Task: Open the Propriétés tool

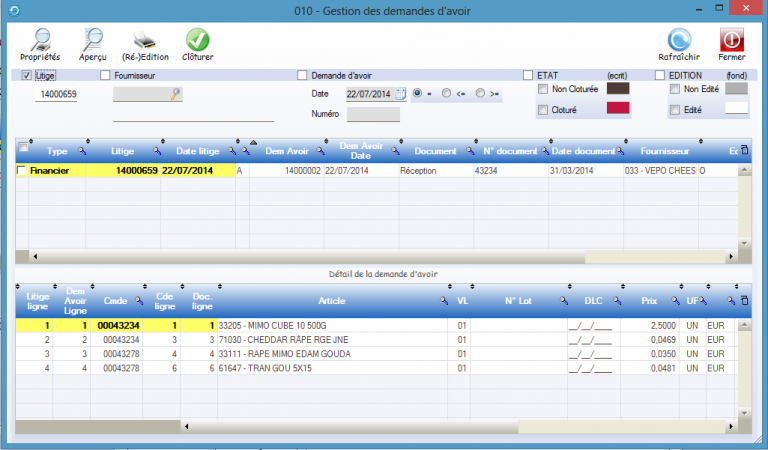Action: point(40,41)
